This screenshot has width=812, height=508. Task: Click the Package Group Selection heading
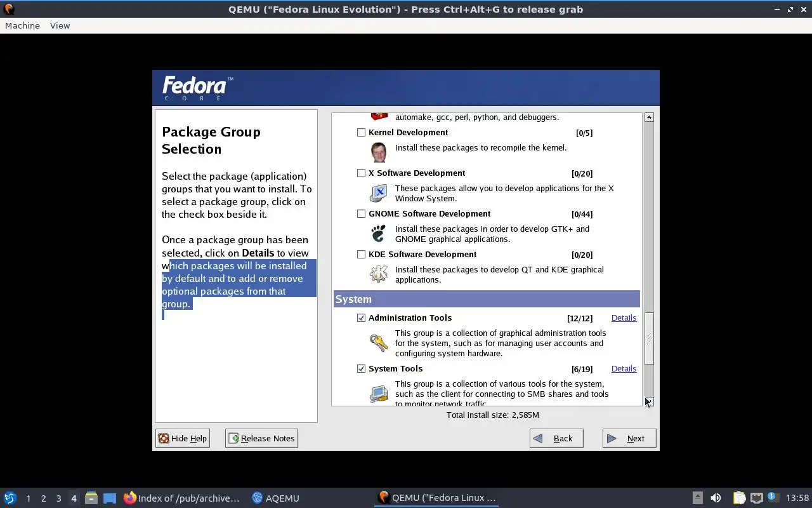(211, 140)
